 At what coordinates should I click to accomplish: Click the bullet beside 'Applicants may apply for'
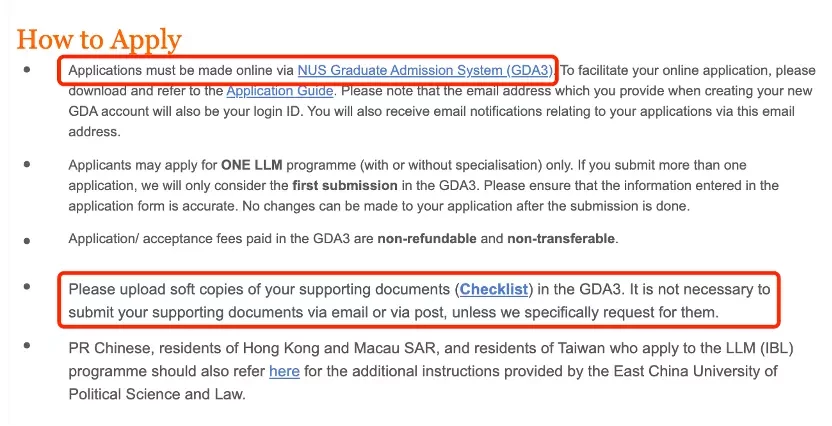pyautogui.click(x=27, y=164)
